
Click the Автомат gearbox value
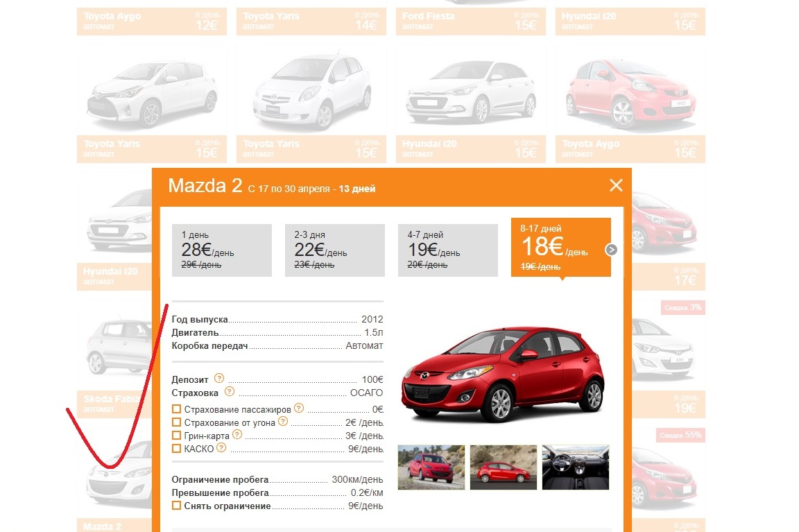[364, 346]
